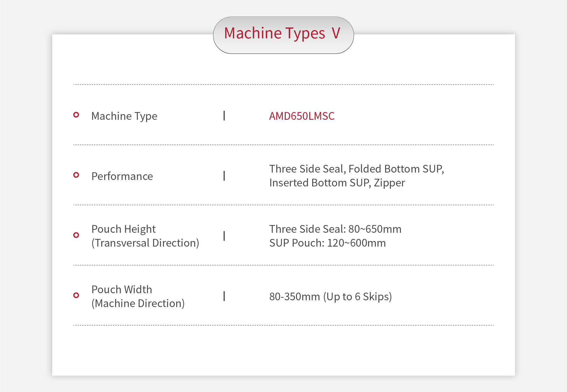Viewport: 567px width, 392px height.
Task: Click the red bullet beside Pouch Width
Action: tap(76, 295)
